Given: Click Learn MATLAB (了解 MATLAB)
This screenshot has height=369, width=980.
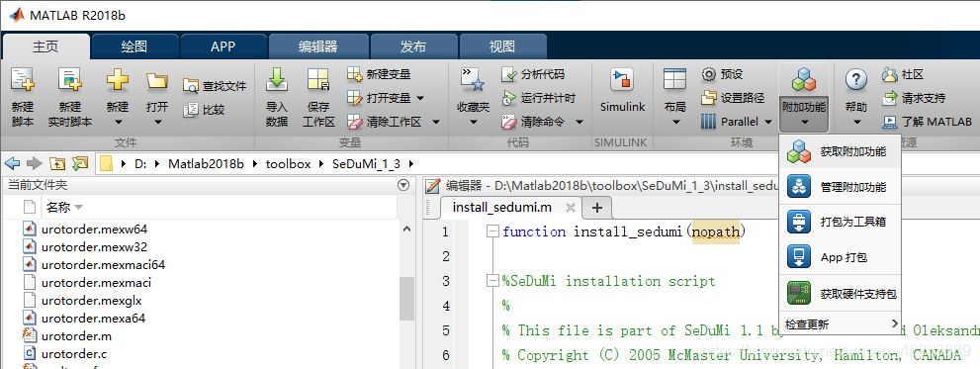Looking at the screenshot, I should 927,122.
